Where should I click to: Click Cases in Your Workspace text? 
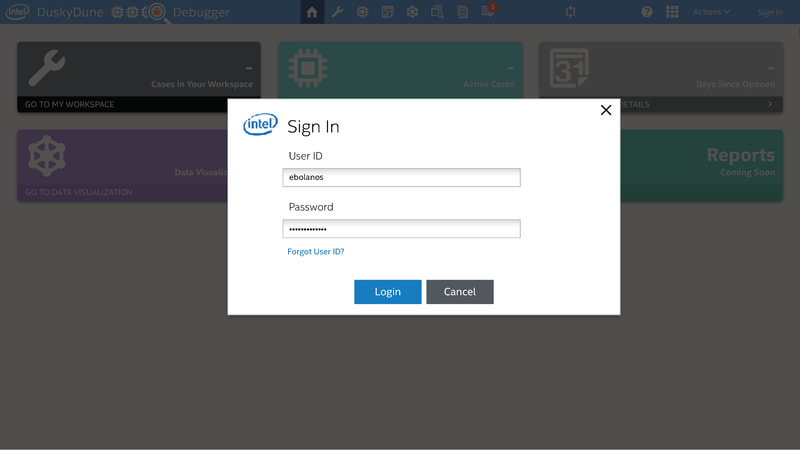click(x=202, y=84)
